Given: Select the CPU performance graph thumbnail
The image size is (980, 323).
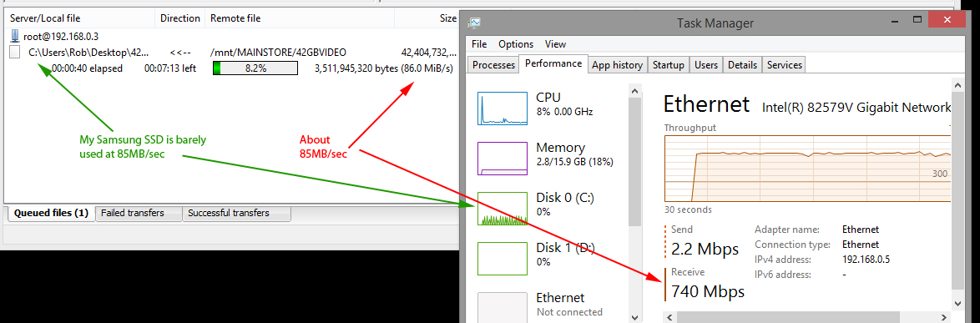Looking at the screenshot, I should [x=502, y=109].
